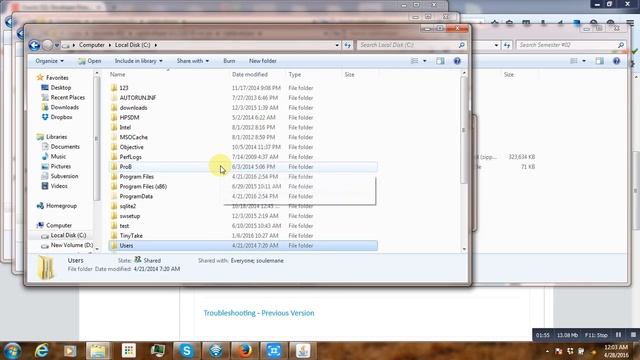Select the HPSDM folder
Viewport: 640px width, 360px height.
coord(129,118)
